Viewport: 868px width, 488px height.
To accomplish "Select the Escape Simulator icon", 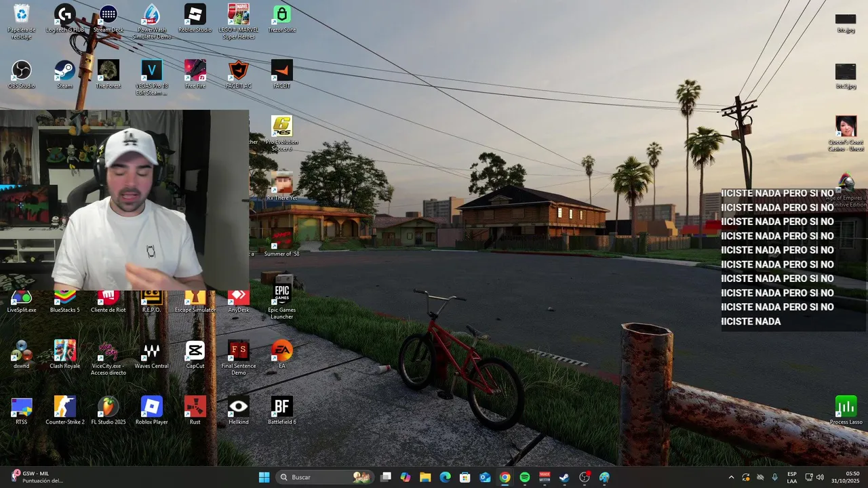I will point(195,302).
